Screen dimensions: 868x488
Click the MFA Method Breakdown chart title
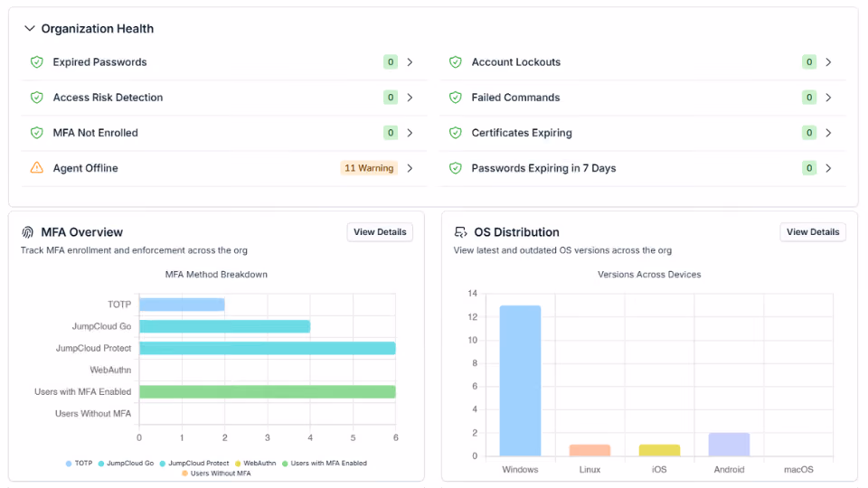pos(216,275)
